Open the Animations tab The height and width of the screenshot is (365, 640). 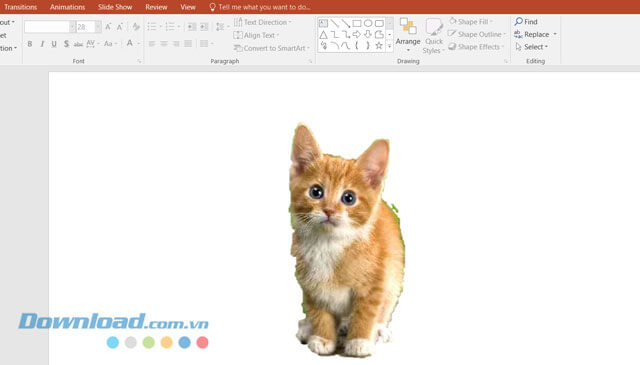67,7
